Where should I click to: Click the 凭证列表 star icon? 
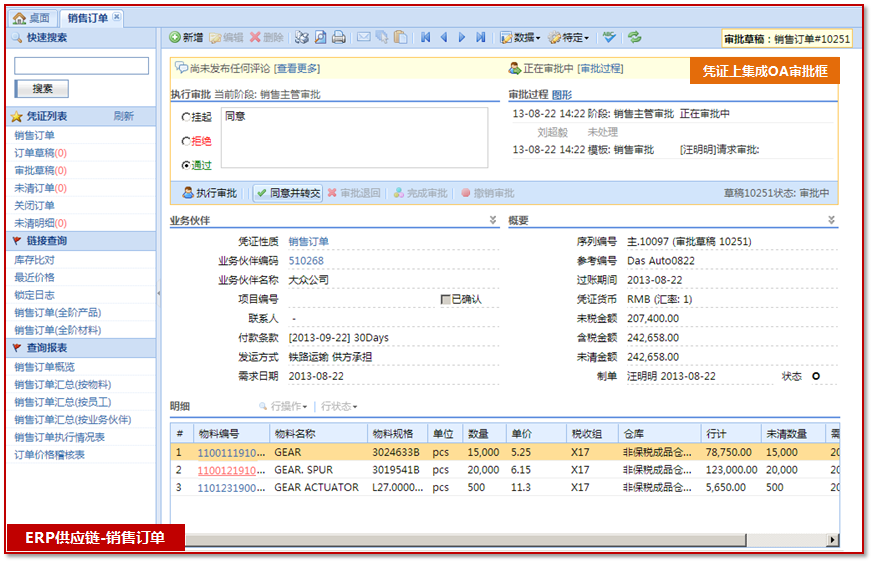pyautogui.click(x=17, y=116)
